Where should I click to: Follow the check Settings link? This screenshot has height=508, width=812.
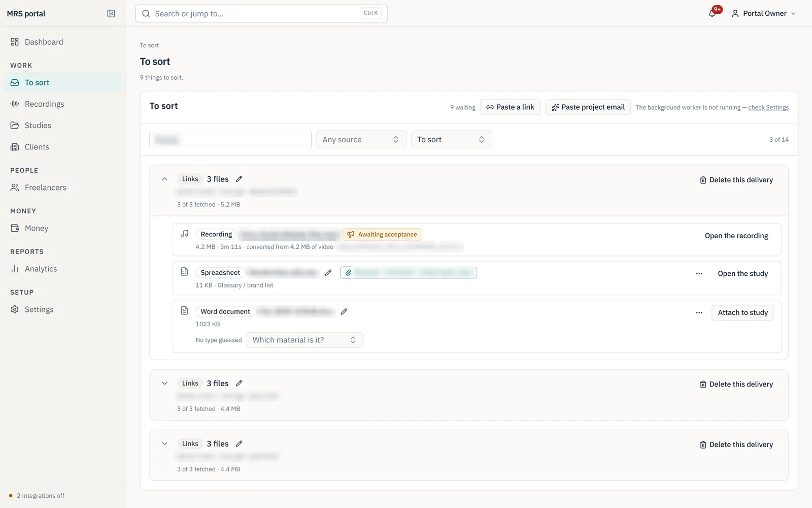pos(768,108)
